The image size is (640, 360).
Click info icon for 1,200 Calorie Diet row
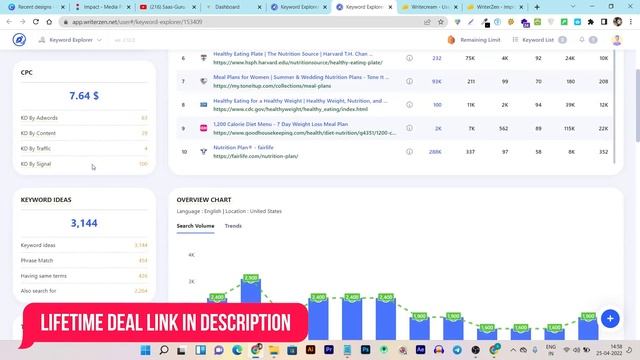tap(409, 128)
